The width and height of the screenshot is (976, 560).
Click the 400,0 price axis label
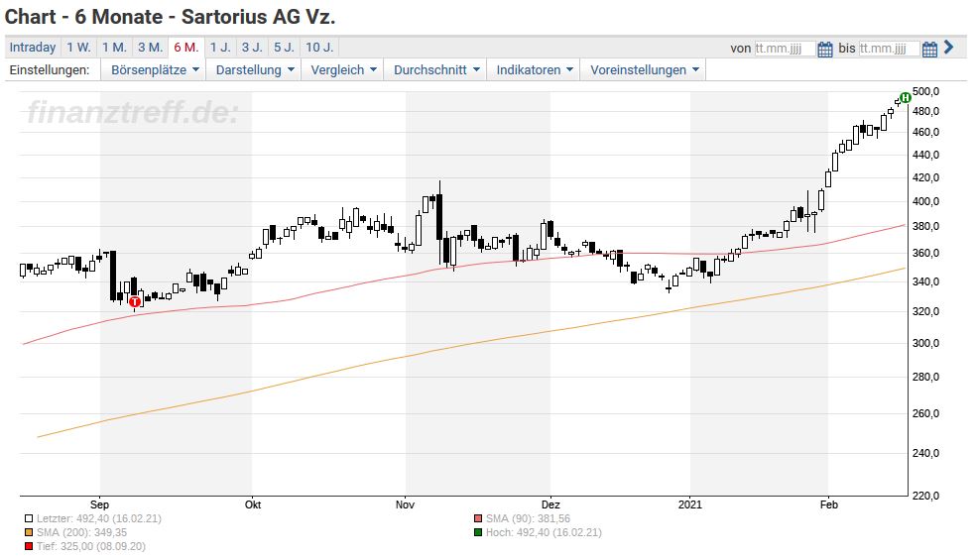pos(925,201)
